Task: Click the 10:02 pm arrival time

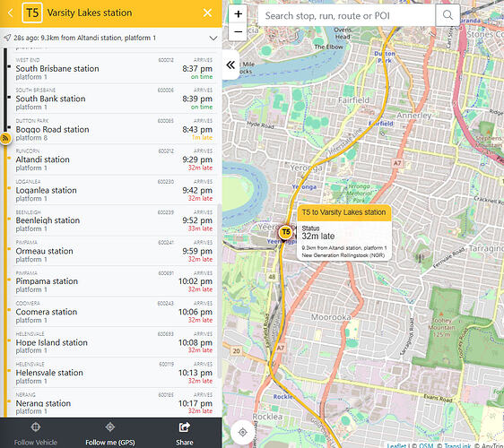Action: pos(196,281)
